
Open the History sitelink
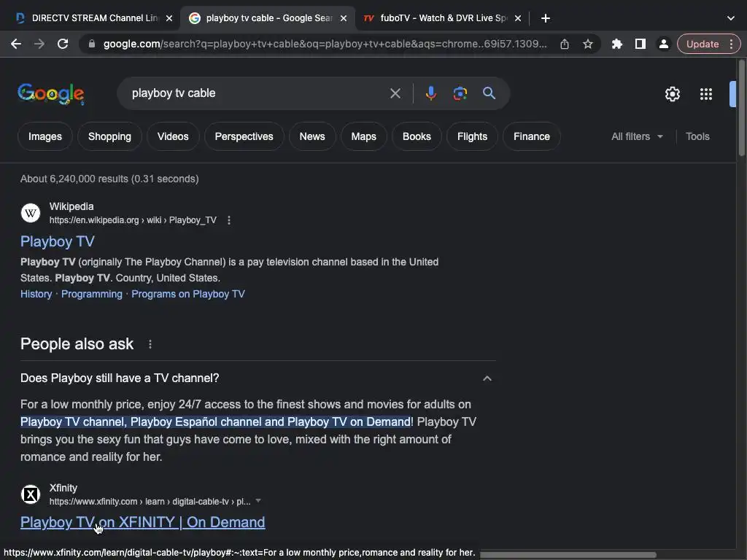[x=36, y=294]
